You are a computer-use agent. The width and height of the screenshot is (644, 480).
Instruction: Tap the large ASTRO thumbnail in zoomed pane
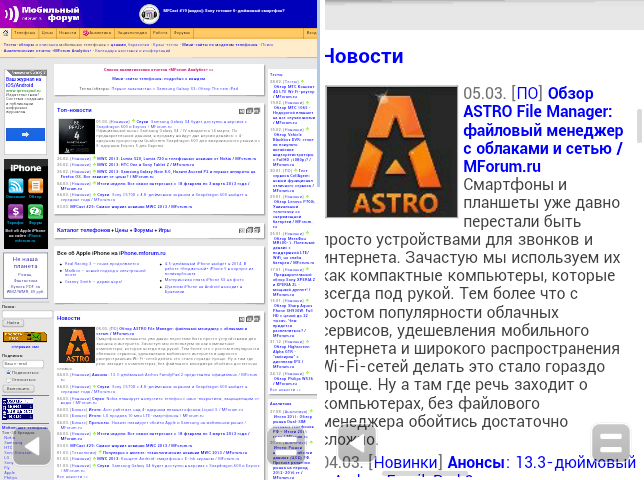click(x=391, y=152)
